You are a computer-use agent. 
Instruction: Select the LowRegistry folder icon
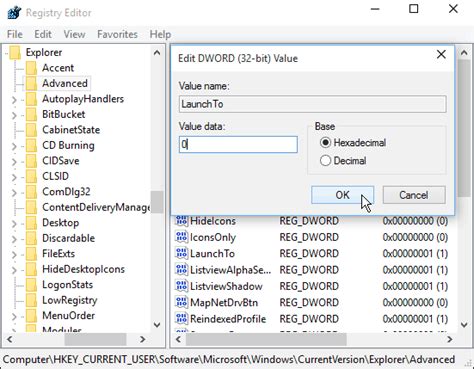click(31, 300)
